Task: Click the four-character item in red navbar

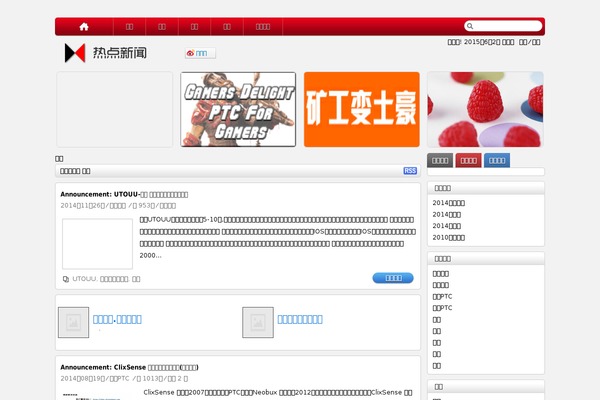Action: click(x=263, y=26)
